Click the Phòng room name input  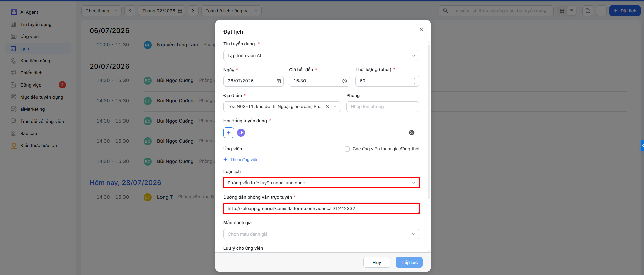pyautogui.click(x=383, y=107)
